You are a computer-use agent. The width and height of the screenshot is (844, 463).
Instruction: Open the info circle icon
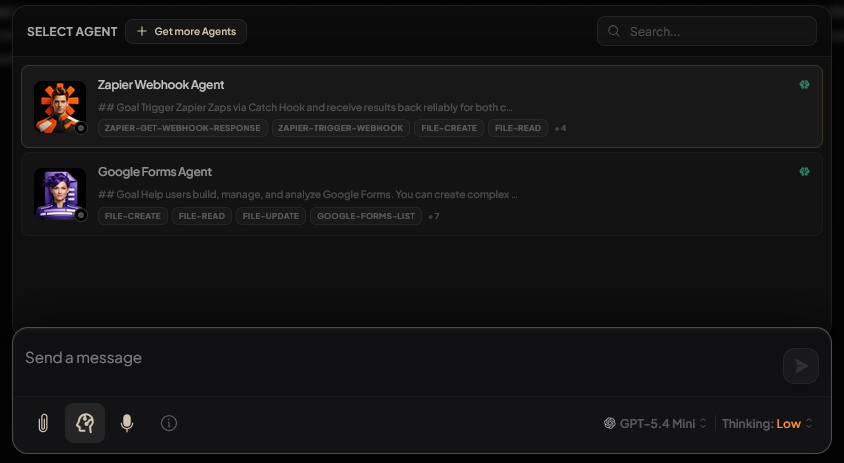169,423
